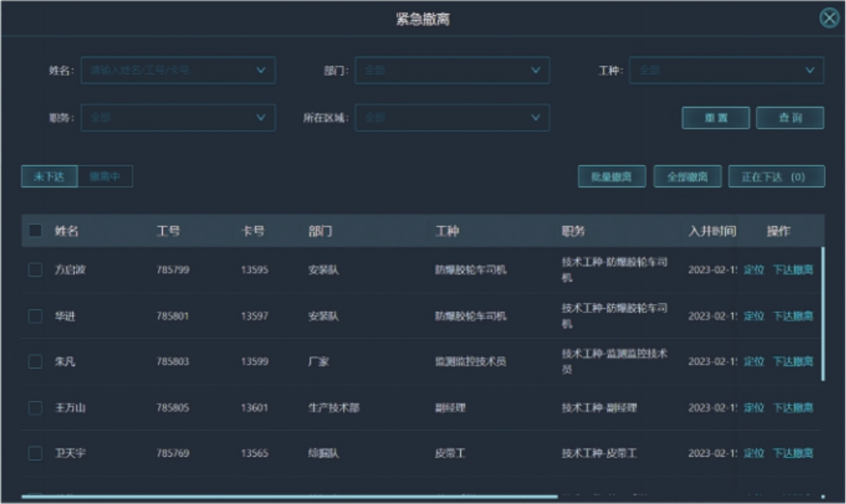Image resolution: width=846 pixels, height=504 pixels.
Task: Click the 部门 column header
Action: click(320, 230)
